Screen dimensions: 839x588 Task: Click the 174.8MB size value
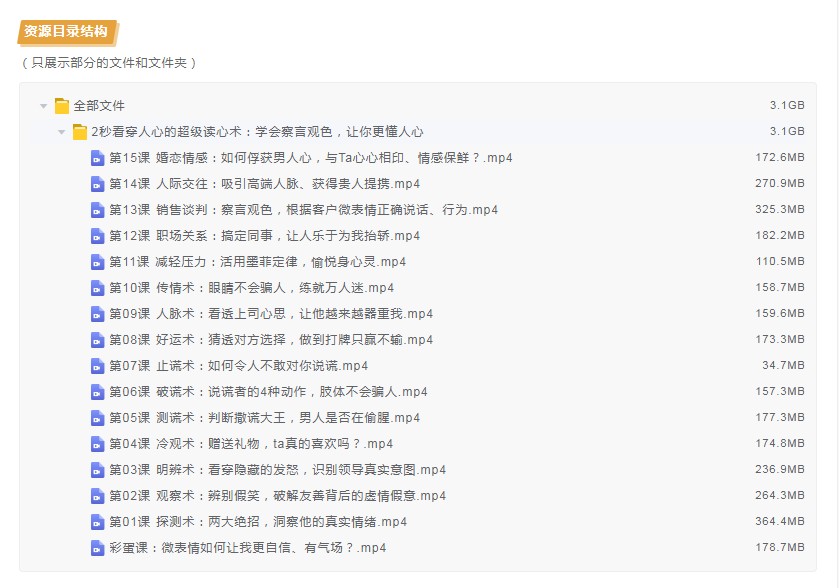pos(780,444)
